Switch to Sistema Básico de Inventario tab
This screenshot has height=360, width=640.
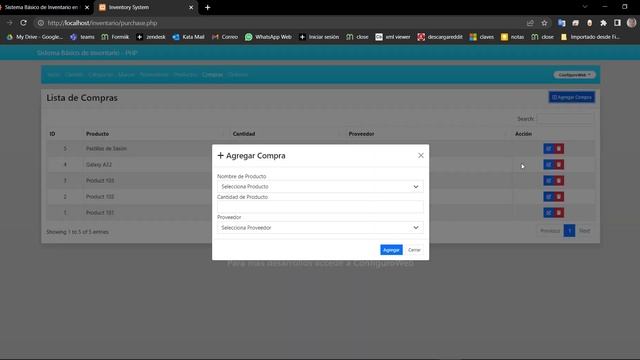44,7
